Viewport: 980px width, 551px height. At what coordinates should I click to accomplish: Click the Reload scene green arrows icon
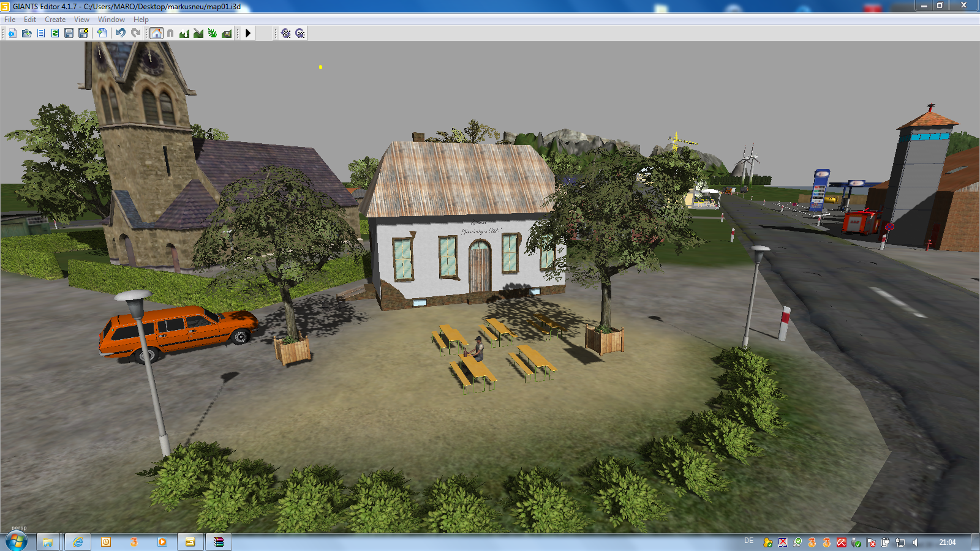tap(55, 33)
